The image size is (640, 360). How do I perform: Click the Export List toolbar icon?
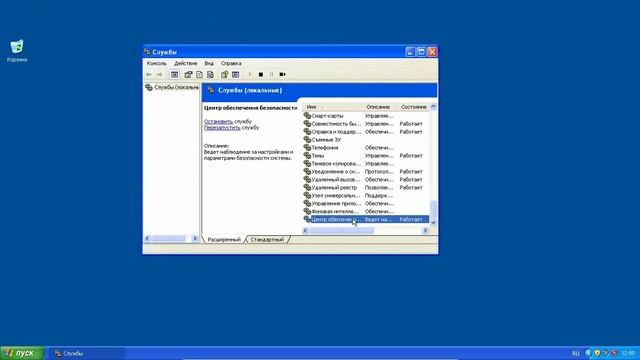coord(210,74)
